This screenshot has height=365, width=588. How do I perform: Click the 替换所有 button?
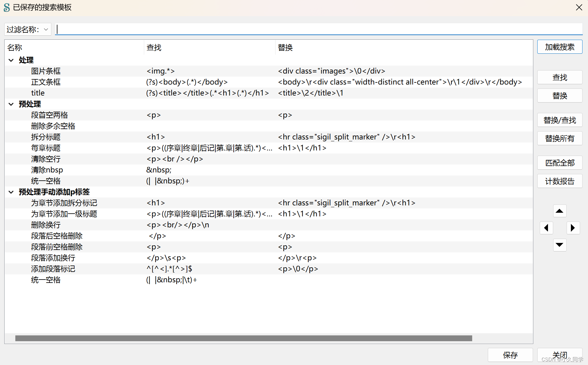[559, 139]
